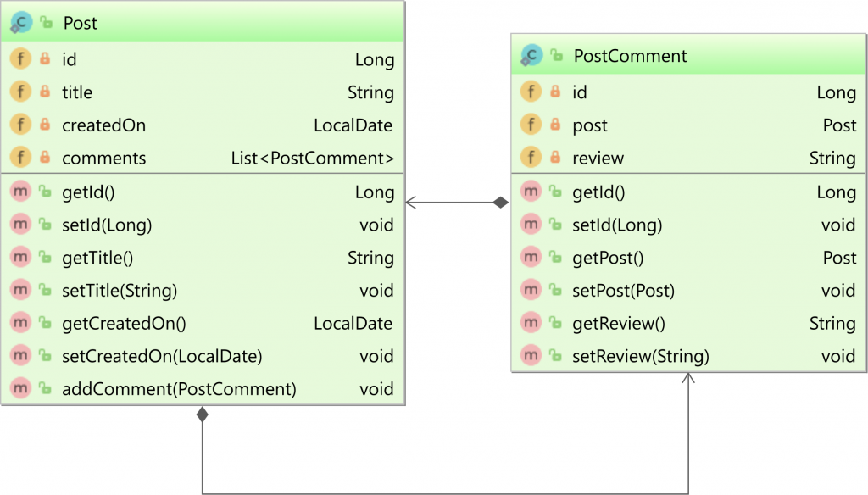Image resolution: width=868 pixels, height=495 pixels.
Task: Click the private lock icon beside createdOn
Action: (46, 124)
